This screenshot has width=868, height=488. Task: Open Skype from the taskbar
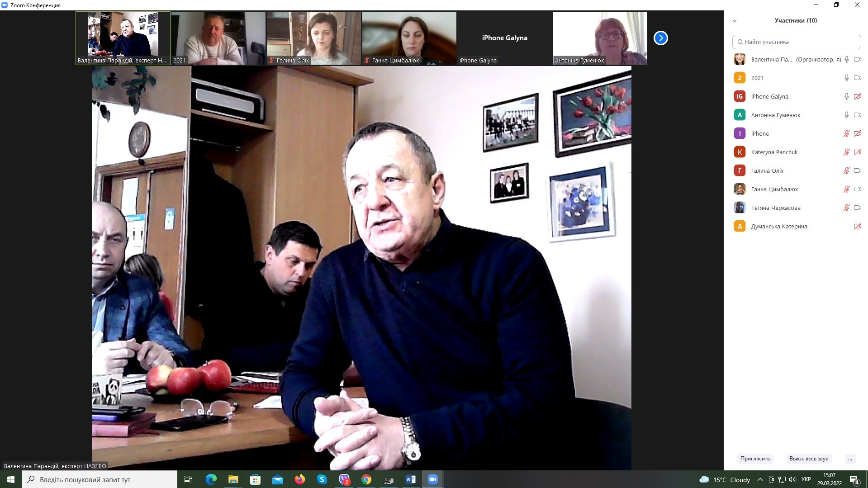point(322,479)
